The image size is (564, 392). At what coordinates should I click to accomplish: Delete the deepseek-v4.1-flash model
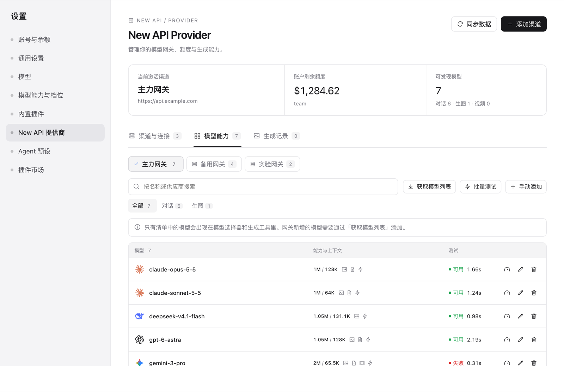point(534,316)
